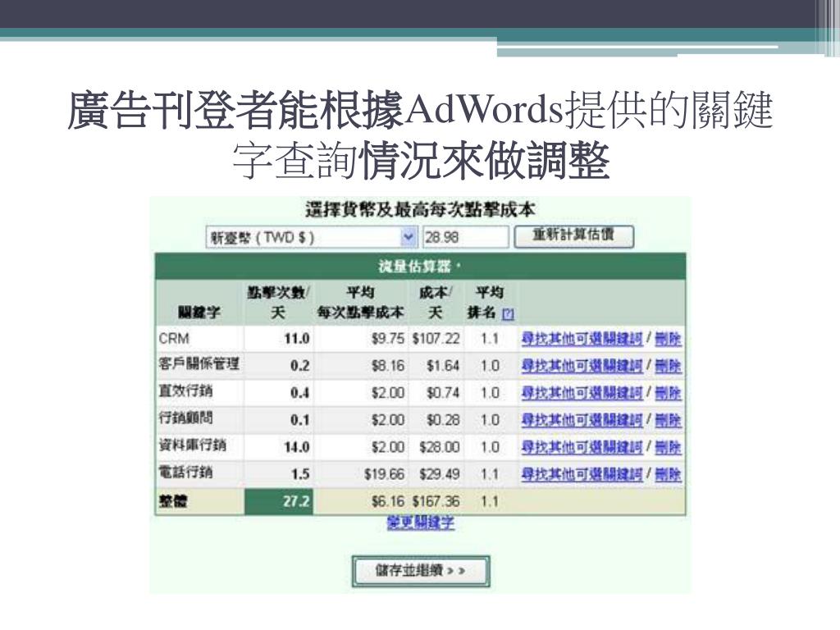The image size is (840, 630).
Task: Open the help icon next to 平均排名
Action: tap(508, 314)
